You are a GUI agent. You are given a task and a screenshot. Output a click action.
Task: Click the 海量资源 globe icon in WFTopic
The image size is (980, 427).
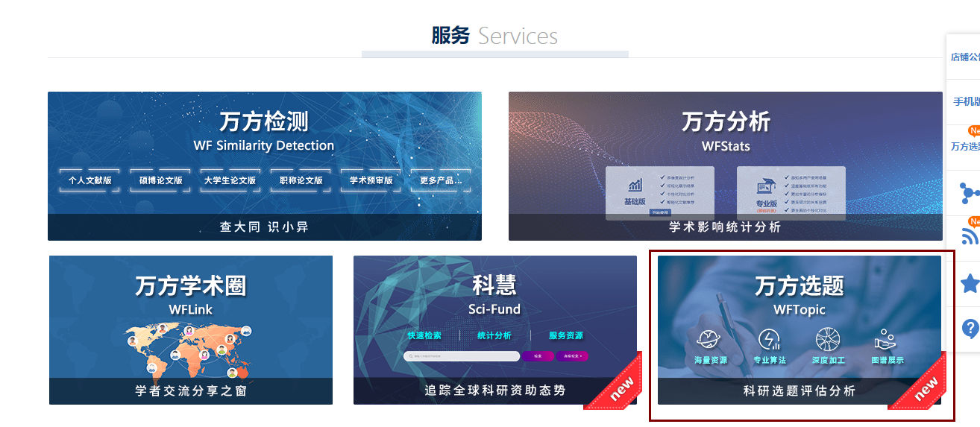pyautogui.click(x=709, y=340)
